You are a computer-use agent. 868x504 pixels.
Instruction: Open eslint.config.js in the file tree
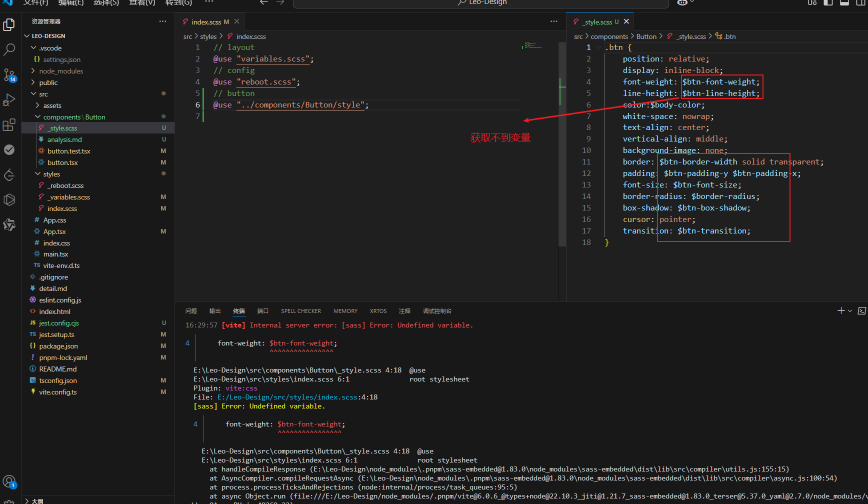click(60, 300)
